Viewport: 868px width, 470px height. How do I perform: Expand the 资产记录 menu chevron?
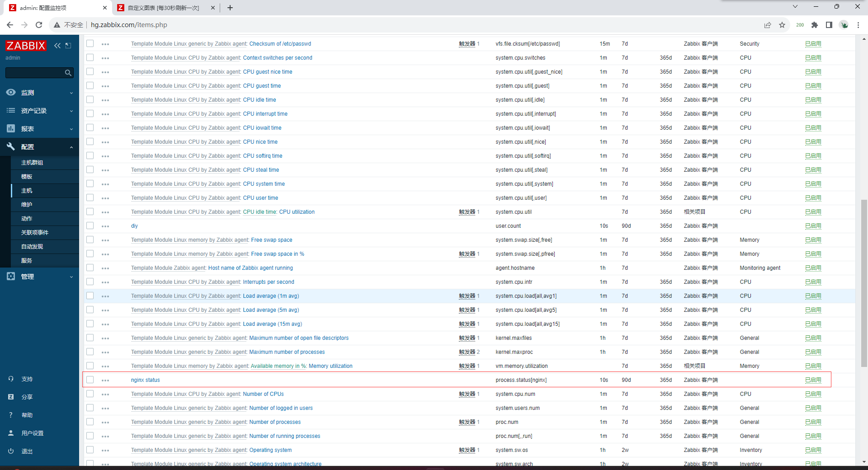pyautogui.click(x=71, y=111)
